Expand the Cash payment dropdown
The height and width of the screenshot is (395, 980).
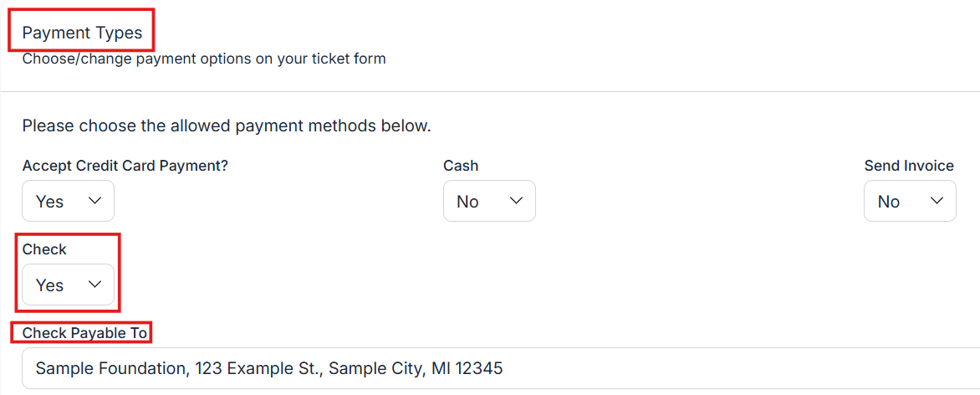(489, 201)
